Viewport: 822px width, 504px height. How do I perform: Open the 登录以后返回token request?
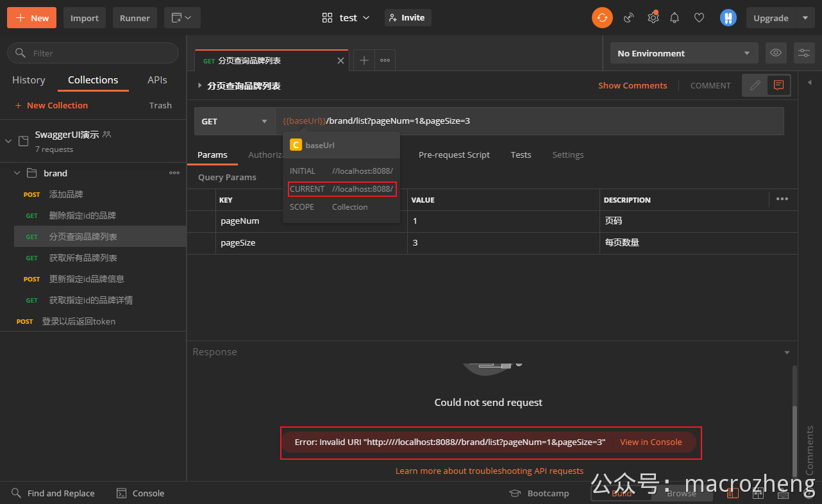click(93, 321)
